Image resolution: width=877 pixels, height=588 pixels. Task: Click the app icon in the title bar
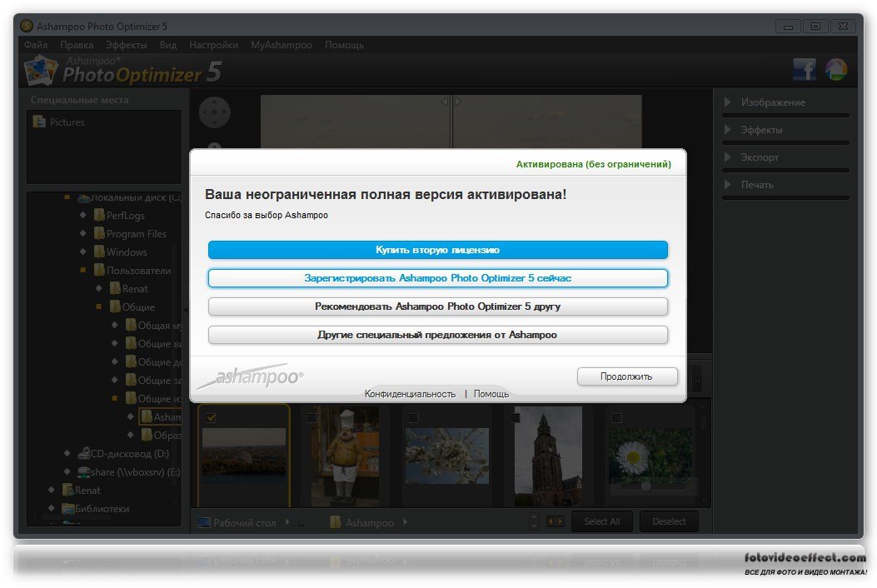click(x=27, y=26)
